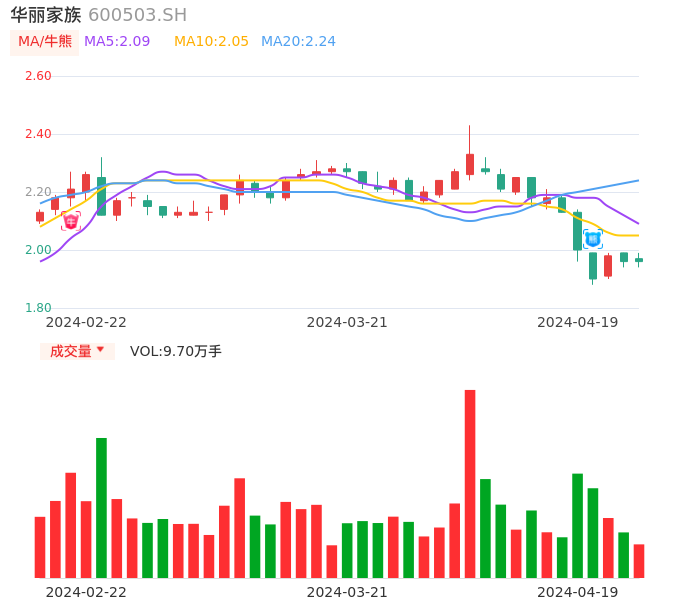Viewport: 686px width, 606px height.
Task: Click the last red volume bar at right
Action: pyautogui.click(x=639, y=561)
